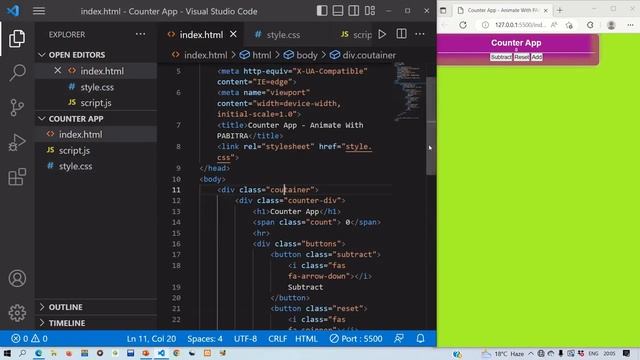Click weather 18°C Haze in taskbar
The height and width of the screenshot is (360, 640).
[502, 353]
